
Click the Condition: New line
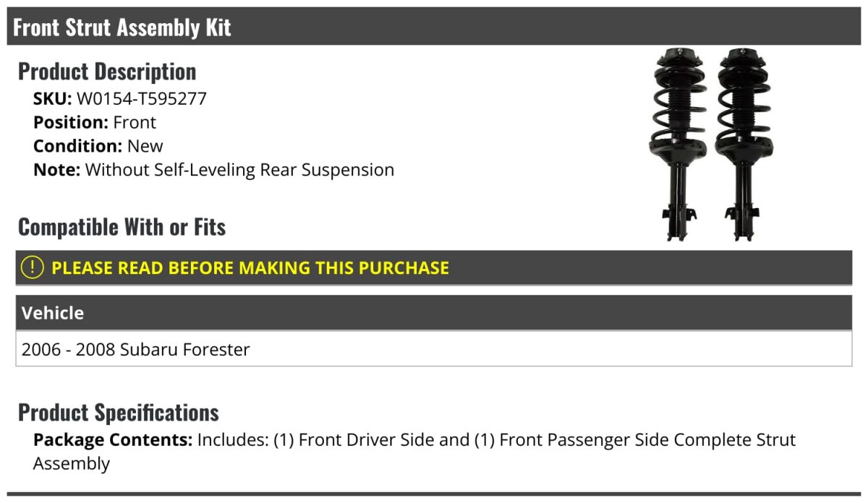pyautogui.click(x=98, y=146)
